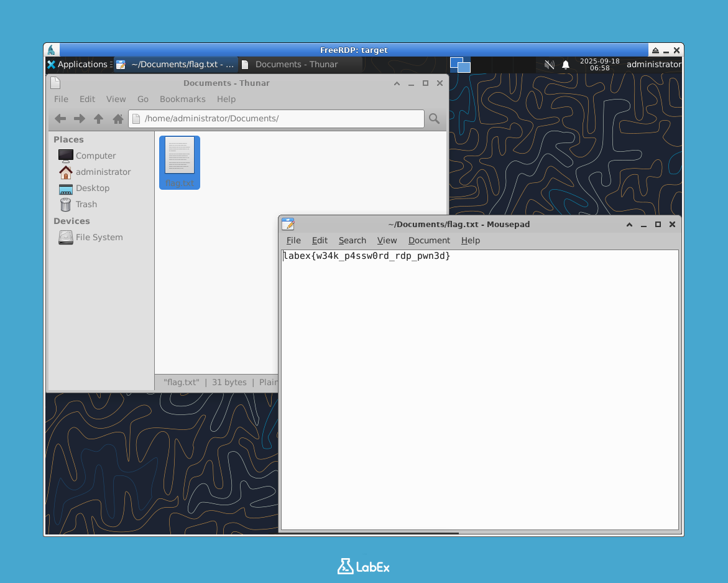
Task: Open the clock showing 2025-09-18
Action: click(x=601, y=64)
